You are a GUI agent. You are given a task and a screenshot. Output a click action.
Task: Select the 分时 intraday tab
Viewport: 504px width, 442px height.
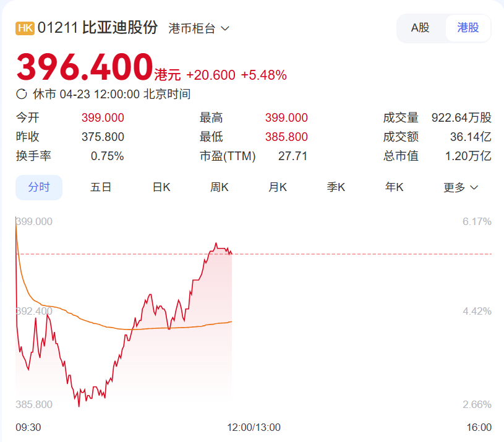click(39, 187)
